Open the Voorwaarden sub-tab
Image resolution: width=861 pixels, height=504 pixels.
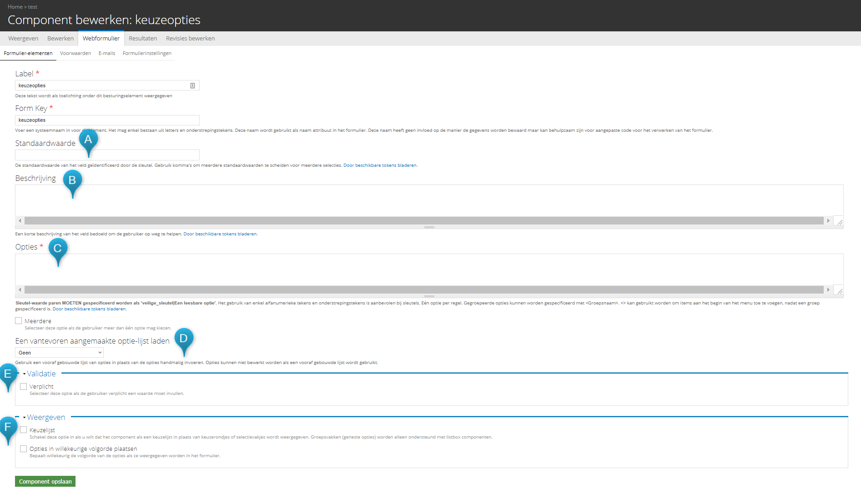(76, 54)
